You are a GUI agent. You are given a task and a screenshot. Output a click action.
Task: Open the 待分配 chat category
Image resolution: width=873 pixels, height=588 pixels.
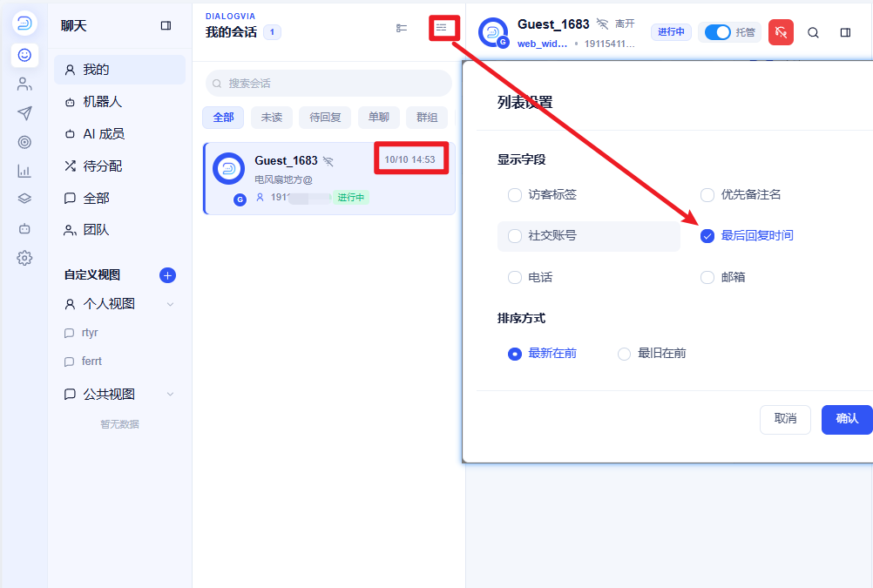[119, 166]
